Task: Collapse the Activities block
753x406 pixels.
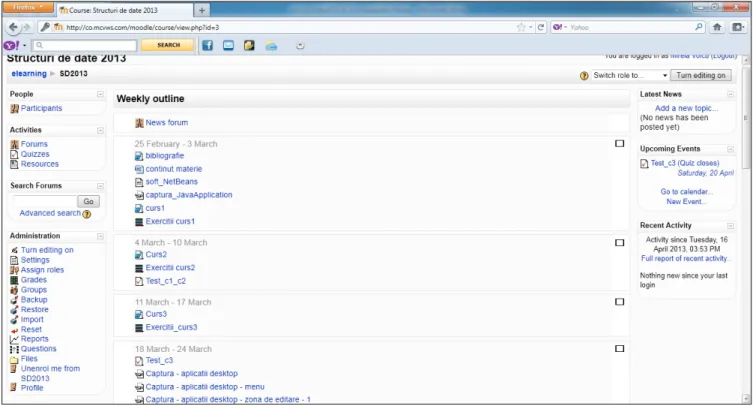Action: [x=100, y=131]
